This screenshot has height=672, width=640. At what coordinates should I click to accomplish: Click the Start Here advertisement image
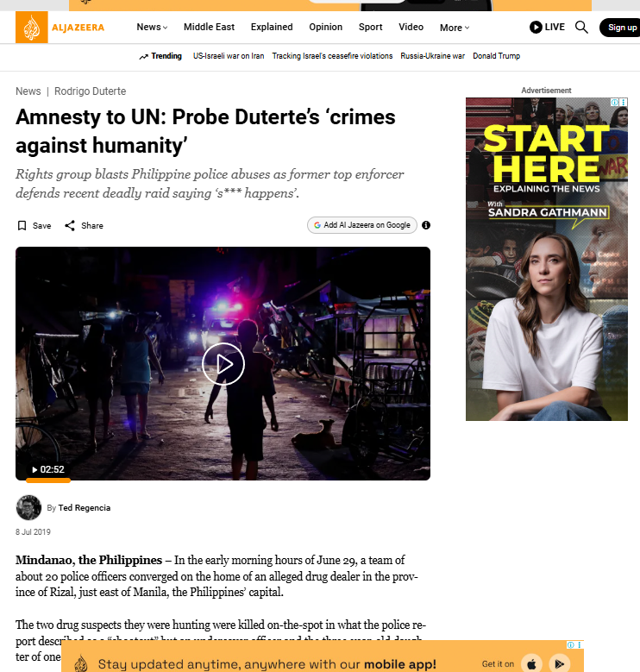click(x=547, y=260)
